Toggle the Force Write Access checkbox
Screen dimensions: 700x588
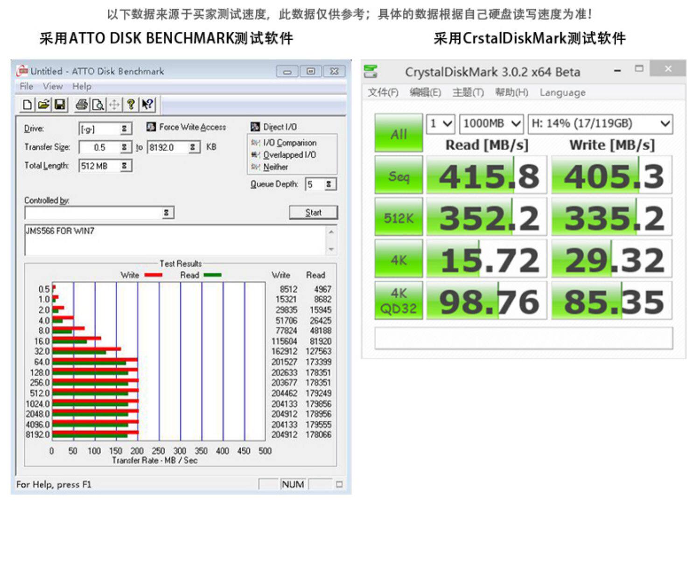click(x=151, y=127)
